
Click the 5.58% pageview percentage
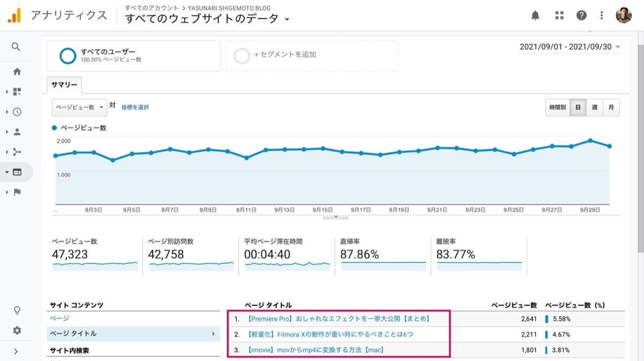pos(561,319)
